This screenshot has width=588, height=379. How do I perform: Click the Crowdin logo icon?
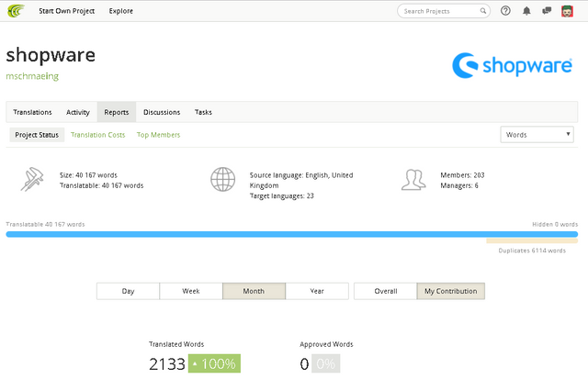pyautogui.click(x=16, y=11)
